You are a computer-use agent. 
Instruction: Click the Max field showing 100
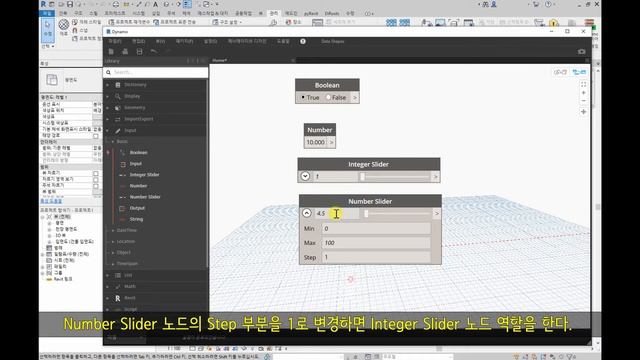click(x=376, y=243)
